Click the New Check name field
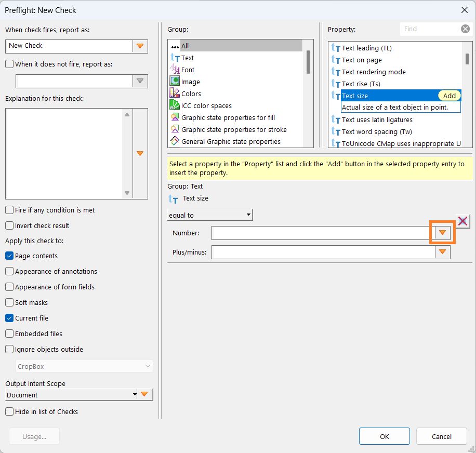Viewport: 476px width, 453px height. [69, 46]
